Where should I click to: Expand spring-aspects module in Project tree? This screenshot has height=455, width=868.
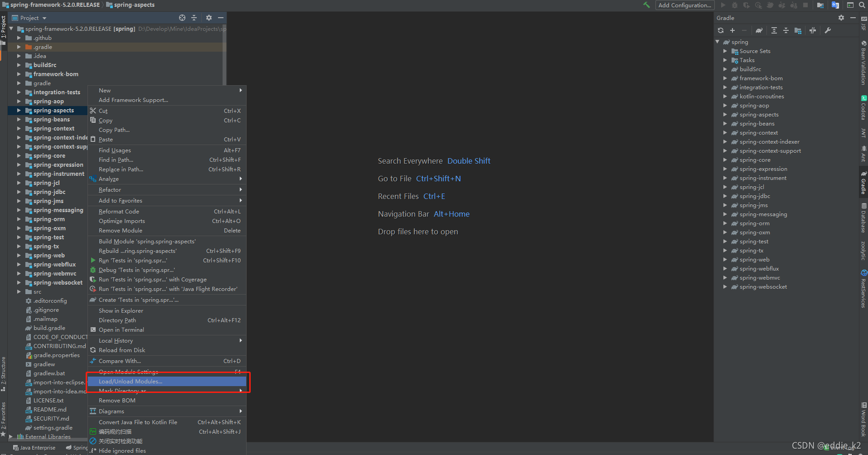click(x=19, y=111)
